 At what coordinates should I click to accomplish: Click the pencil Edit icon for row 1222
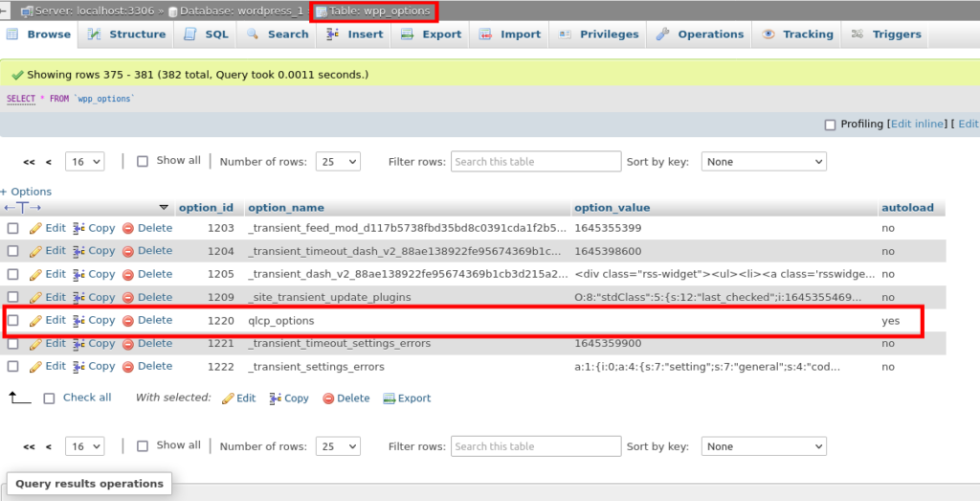[35, 367]
